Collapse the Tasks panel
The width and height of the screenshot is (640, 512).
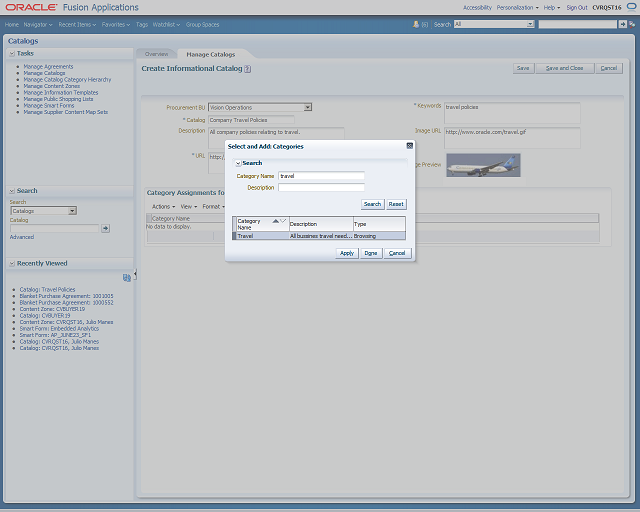pos(12,53)
